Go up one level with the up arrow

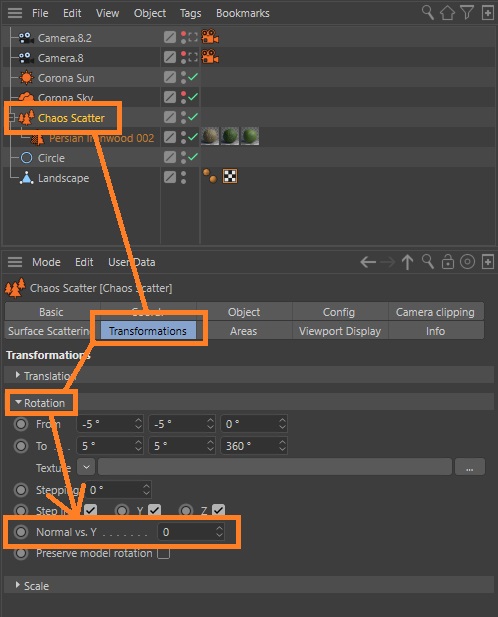pos(408,262)
